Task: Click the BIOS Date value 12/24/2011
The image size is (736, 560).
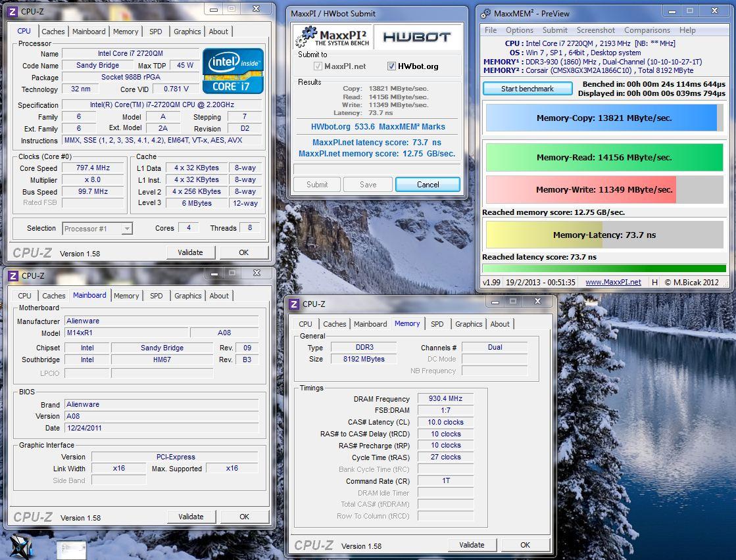Action: click(161, 428)
